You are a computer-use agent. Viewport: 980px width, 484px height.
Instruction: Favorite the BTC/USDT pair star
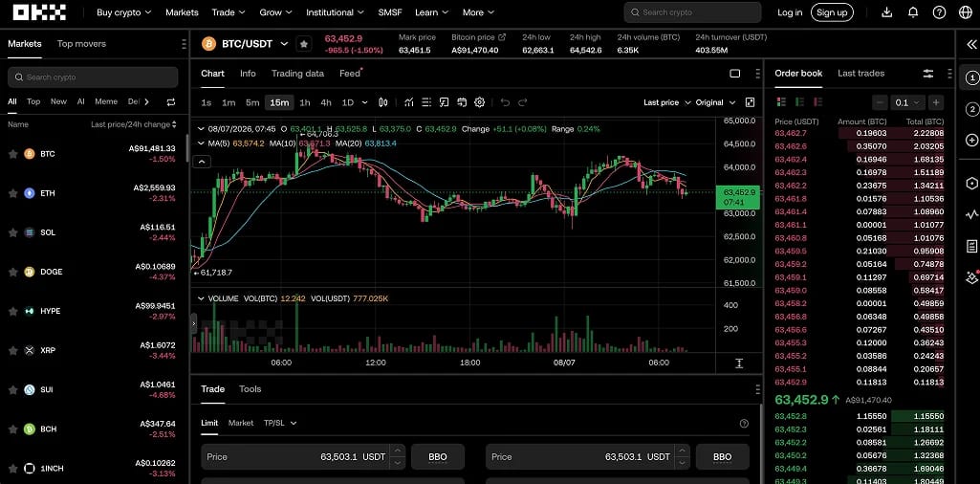click(304, 44)
